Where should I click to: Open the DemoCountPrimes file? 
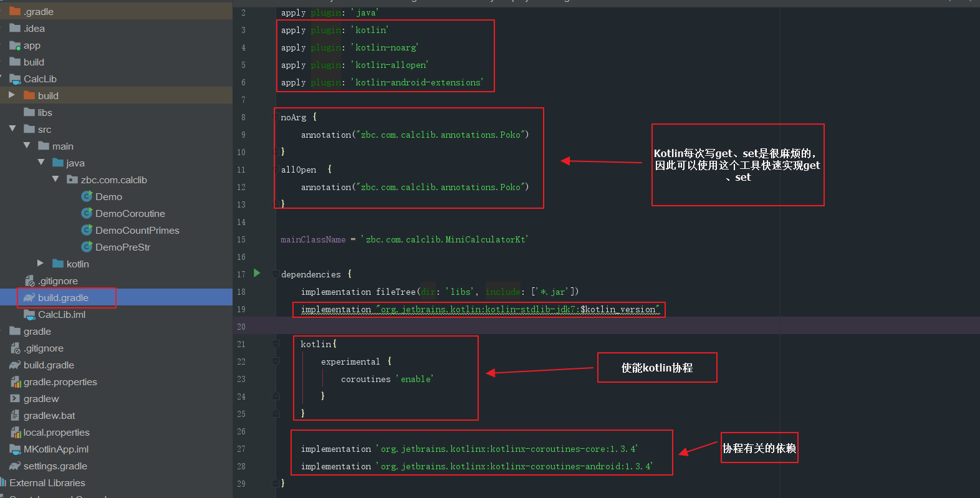point(137,230)
